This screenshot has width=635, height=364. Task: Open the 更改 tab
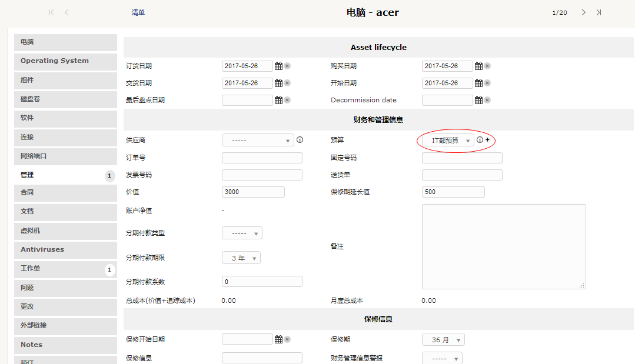point(65,306)
